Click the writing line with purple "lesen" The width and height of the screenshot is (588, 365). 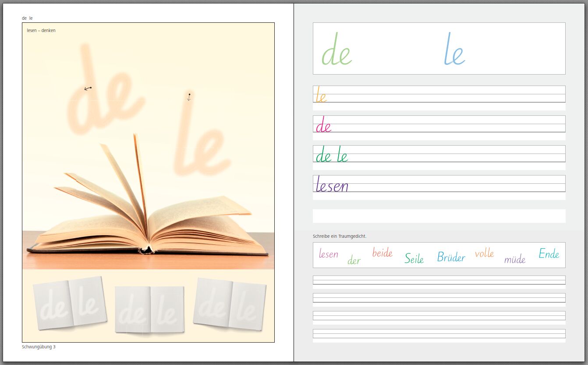[x=439, y=184]
